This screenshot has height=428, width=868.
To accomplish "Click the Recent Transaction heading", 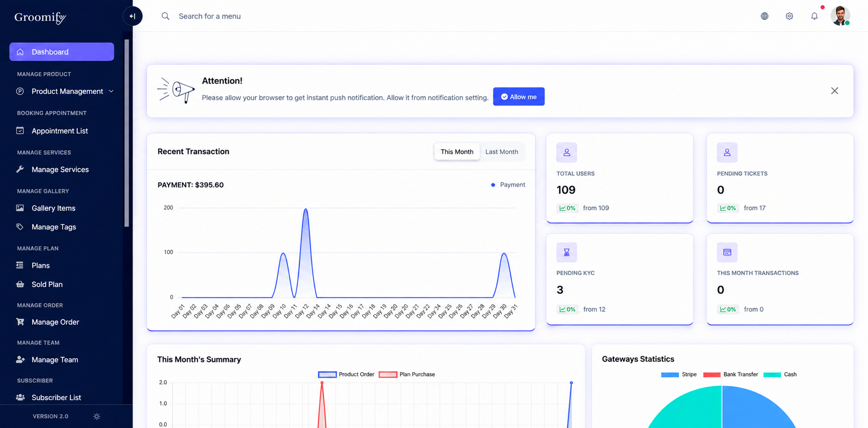I will [x=193, y=152].
